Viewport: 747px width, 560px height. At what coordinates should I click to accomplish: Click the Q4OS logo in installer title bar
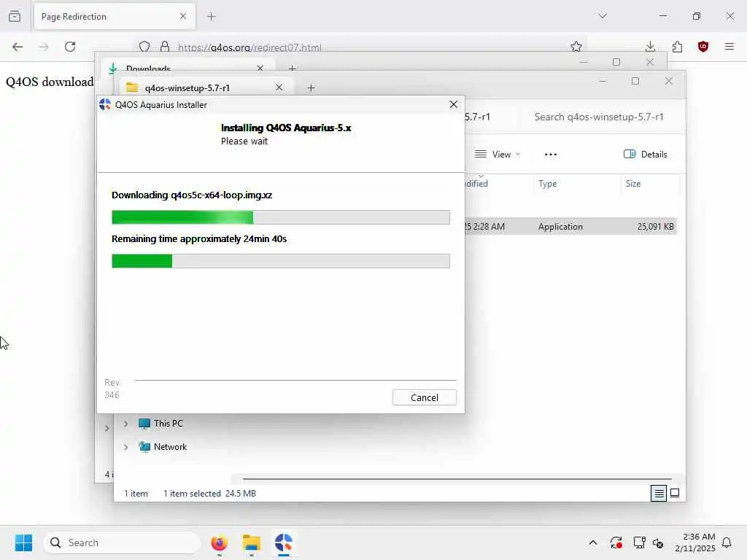[x=105, y=105]
